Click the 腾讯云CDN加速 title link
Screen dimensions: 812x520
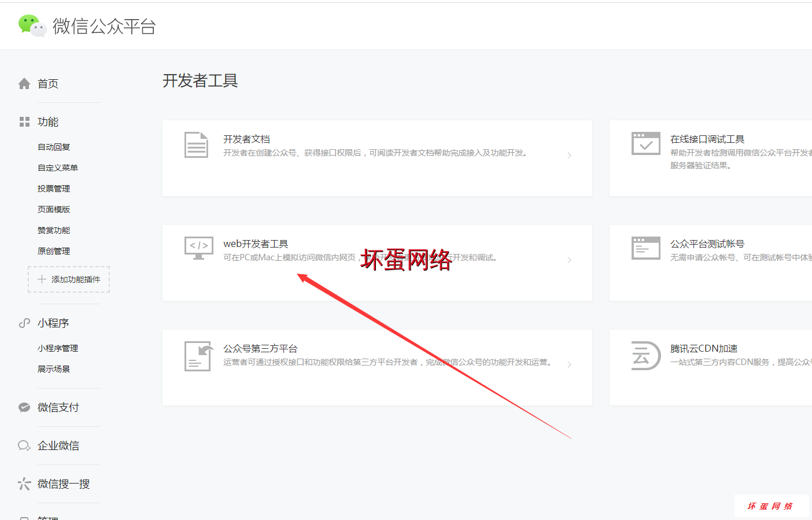coord(704,349)
